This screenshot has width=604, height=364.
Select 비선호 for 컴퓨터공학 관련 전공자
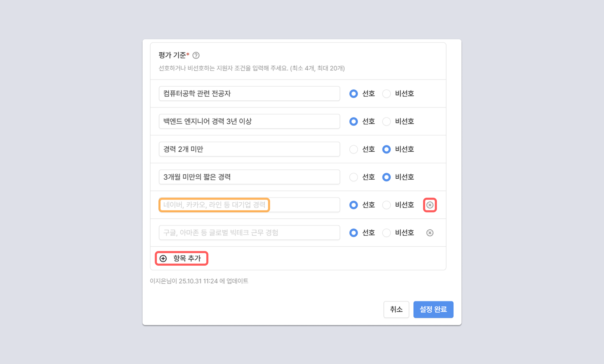386,94
